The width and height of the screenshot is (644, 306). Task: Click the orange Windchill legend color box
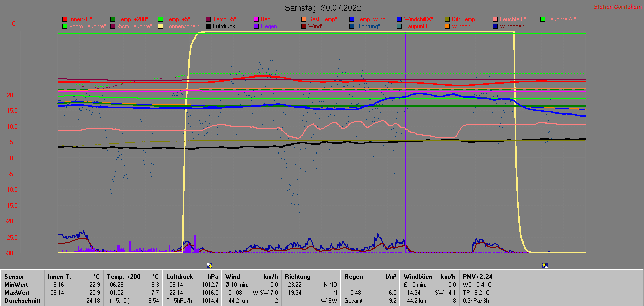click(x=447, y=26)
